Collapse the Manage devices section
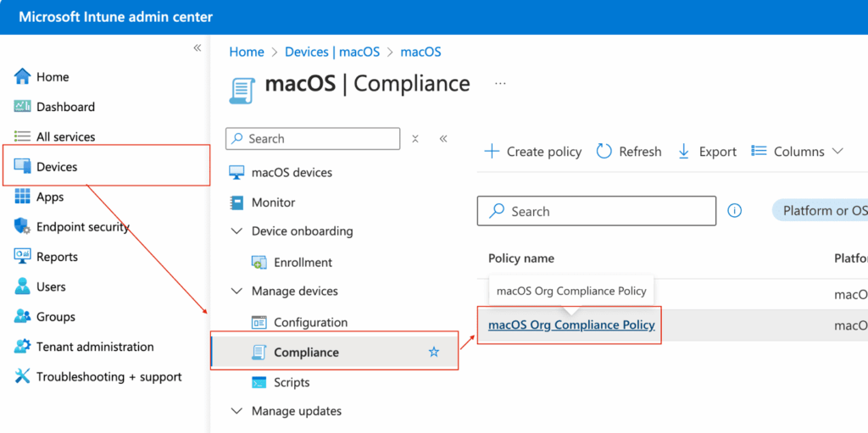This screenshot has width=868, height=433. coord(236,291)
